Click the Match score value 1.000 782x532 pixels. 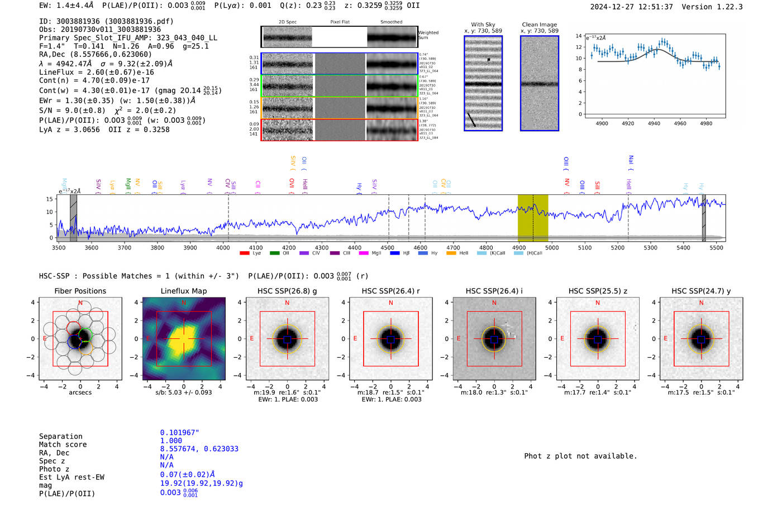point(171,441)
